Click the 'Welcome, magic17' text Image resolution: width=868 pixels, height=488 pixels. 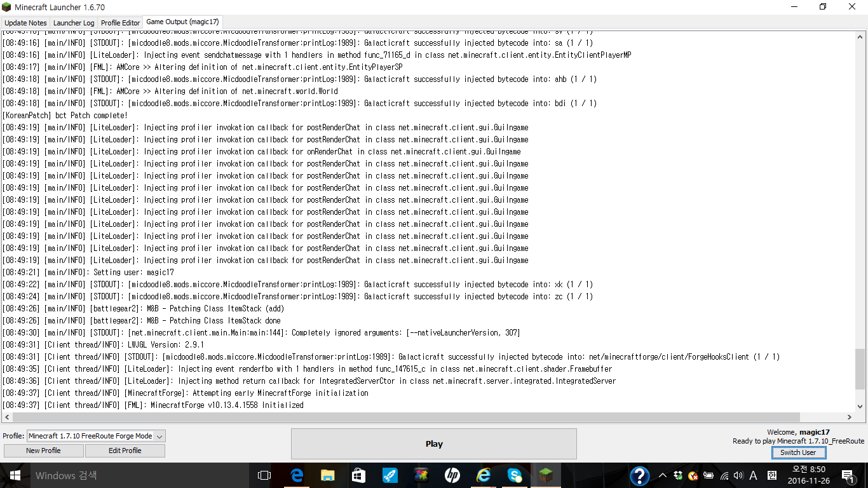pyautogui.click(x=798, y=432)
